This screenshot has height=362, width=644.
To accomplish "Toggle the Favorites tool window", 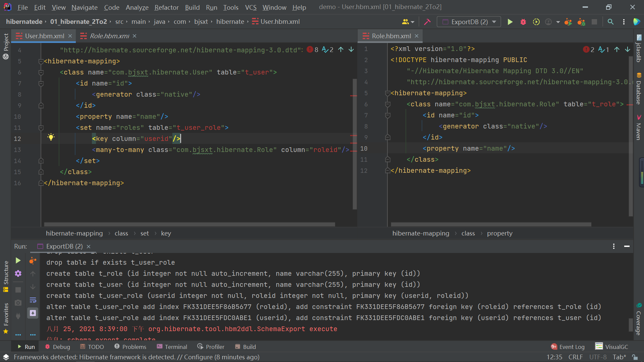I will 6,319.
